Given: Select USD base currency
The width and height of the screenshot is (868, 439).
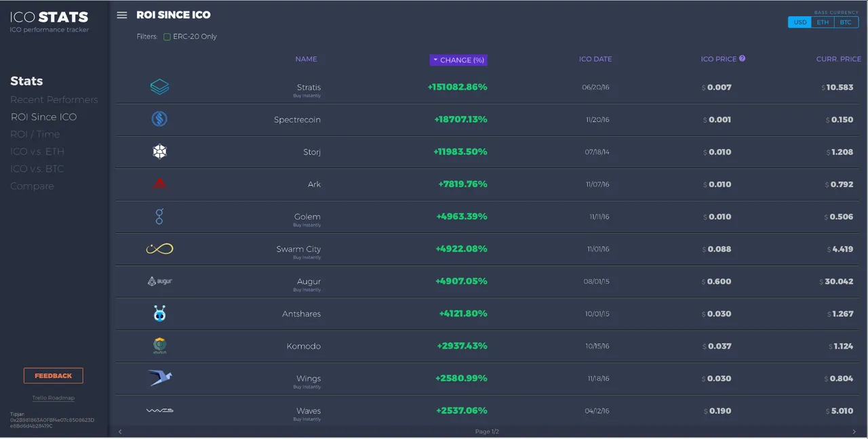Looking at the screenshot, I should (x=800, y=22).
